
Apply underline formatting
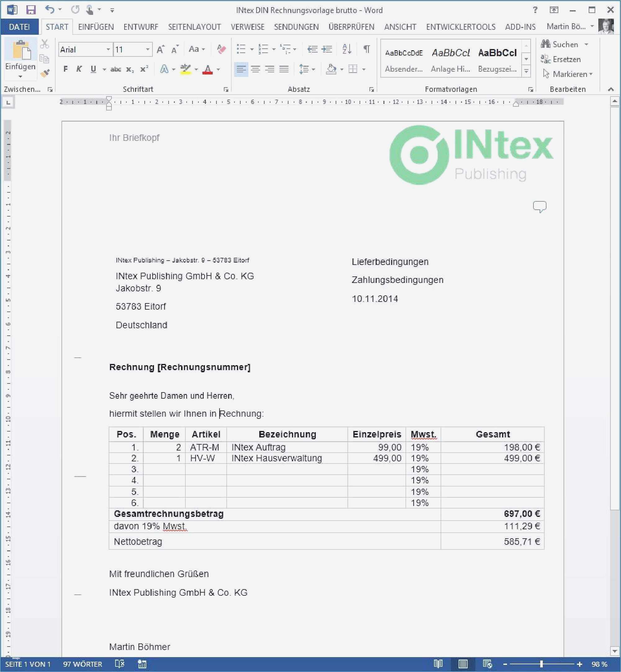(x=93, y=69)
